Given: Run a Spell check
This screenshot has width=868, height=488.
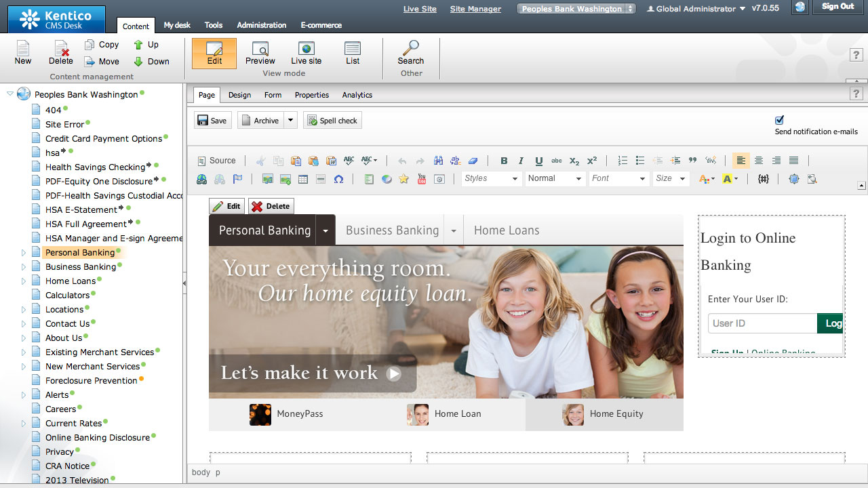Looking at the screenshot, I should [x=332, y=120].
